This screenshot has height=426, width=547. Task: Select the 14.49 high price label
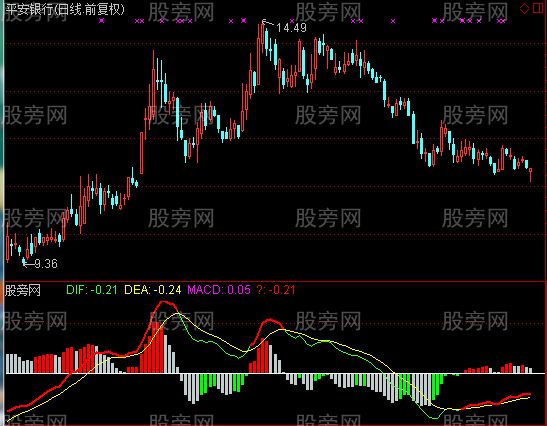pos(291,28)
